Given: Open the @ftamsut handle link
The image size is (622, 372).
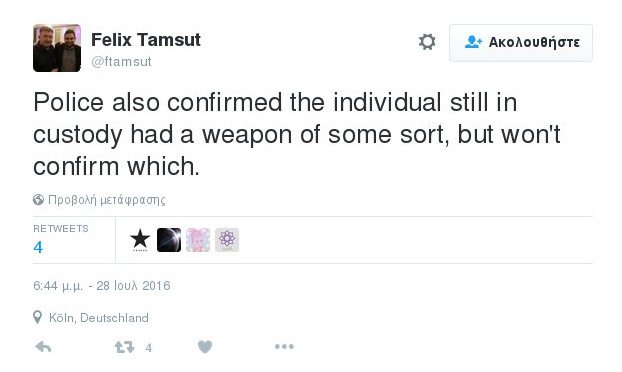Looking at the screenshot, I should click(121, 61).
